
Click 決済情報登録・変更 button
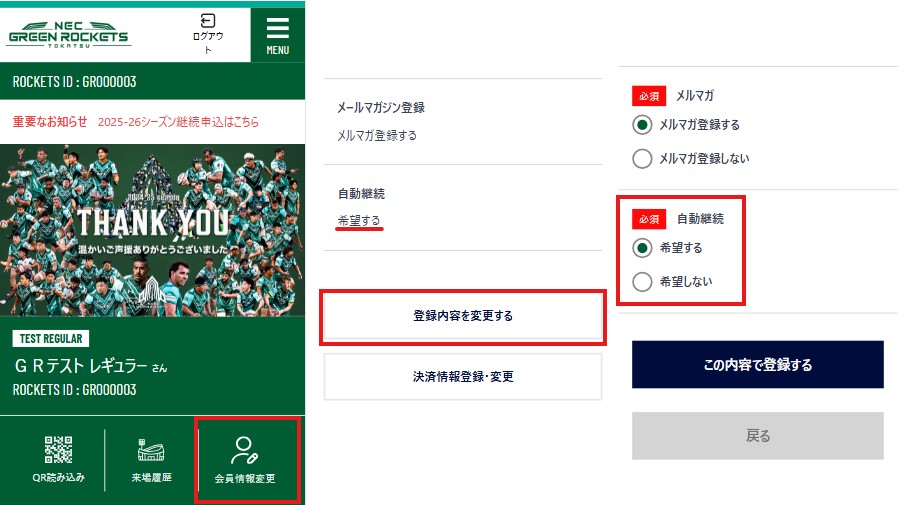pyautogui.click(x=463, y=377)
